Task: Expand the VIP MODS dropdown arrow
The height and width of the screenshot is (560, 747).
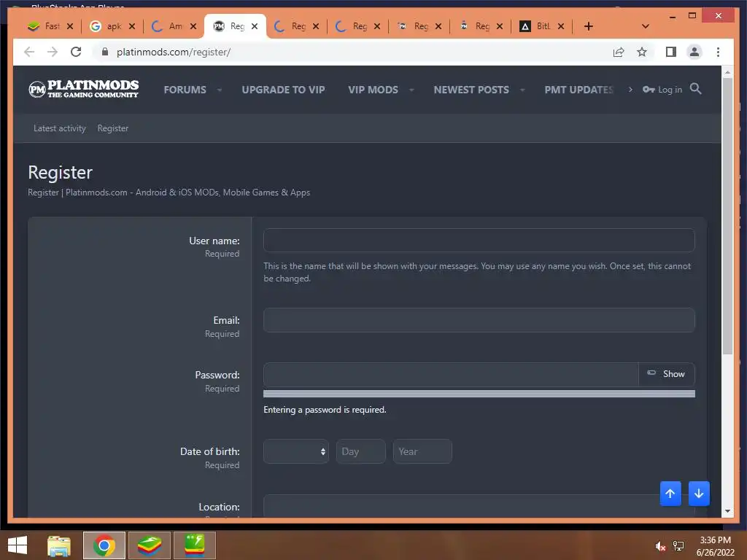Action: coord(411,90)
